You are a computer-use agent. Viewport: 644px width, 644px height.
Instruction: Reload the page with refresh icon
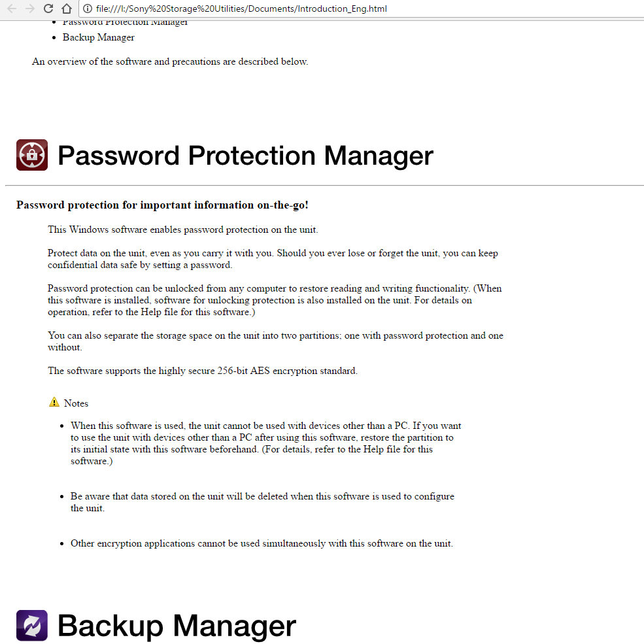coord(48,8)
